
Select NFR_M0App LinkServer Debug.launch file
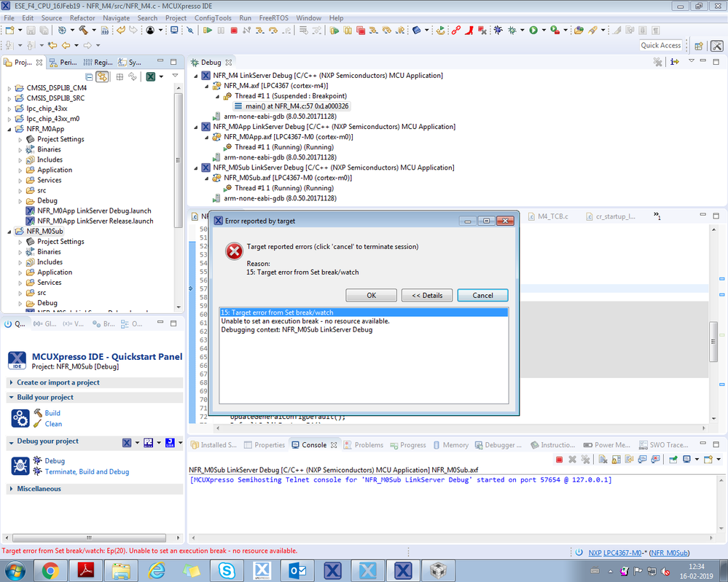[94, 211]
